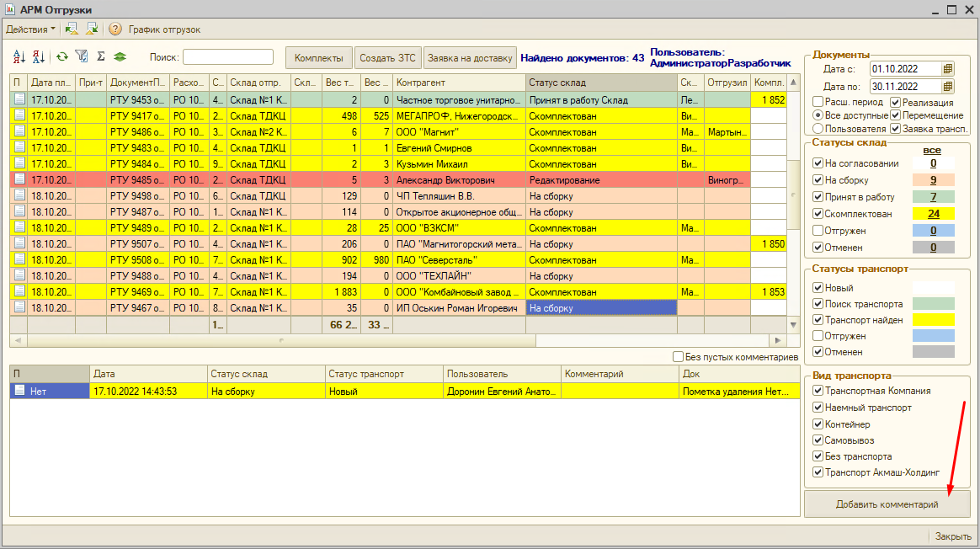Viewport: 980px width, 549px height.
Task: Click the Закрыть button
Action: pos(953,536)
